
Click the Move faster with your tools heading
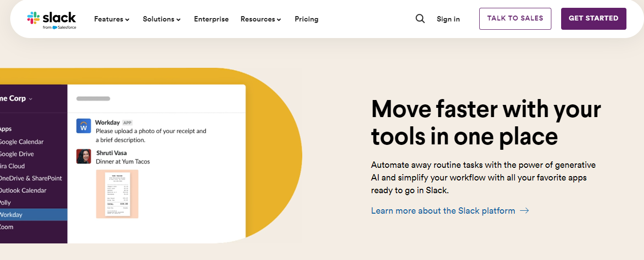[486, 122]
